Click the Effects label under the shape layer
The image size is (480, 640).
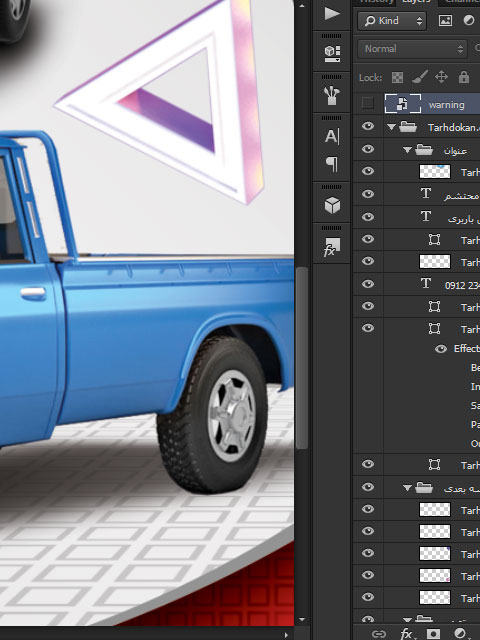pyautogui.click(x=467, y=349)
